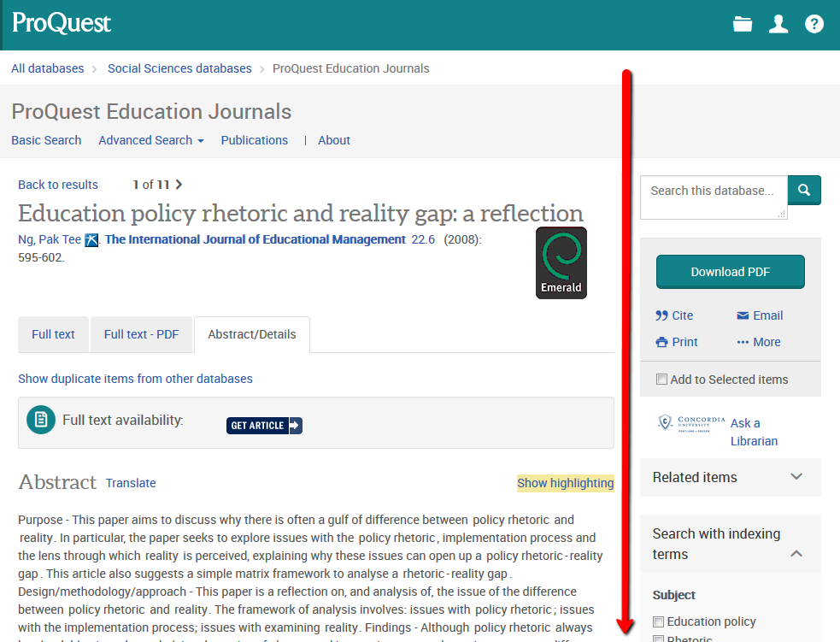This screenshot has height=642, width=840.
Task: Open ProQuest help question mark icon
Action: pyautogui.click(x=814, y=24)
